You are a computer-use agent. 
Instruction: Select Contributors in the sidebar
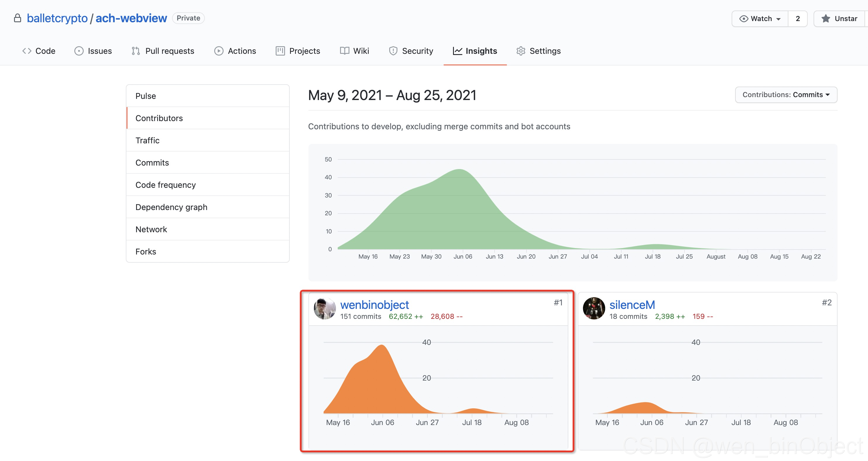(x=208, y=118)
